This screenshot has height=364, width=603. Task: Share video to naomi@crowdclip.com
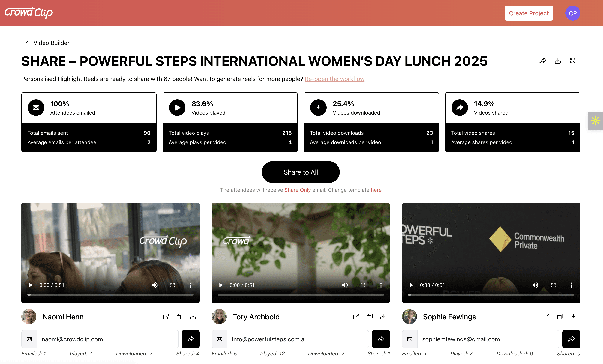tap(191, 339)
